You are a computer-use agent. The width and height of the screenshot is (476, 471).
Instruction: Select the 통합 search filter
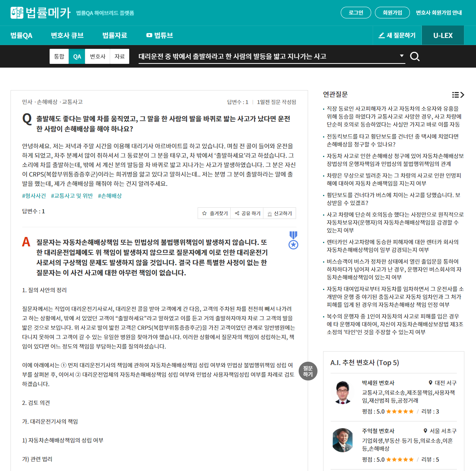[x=59, y=56]
